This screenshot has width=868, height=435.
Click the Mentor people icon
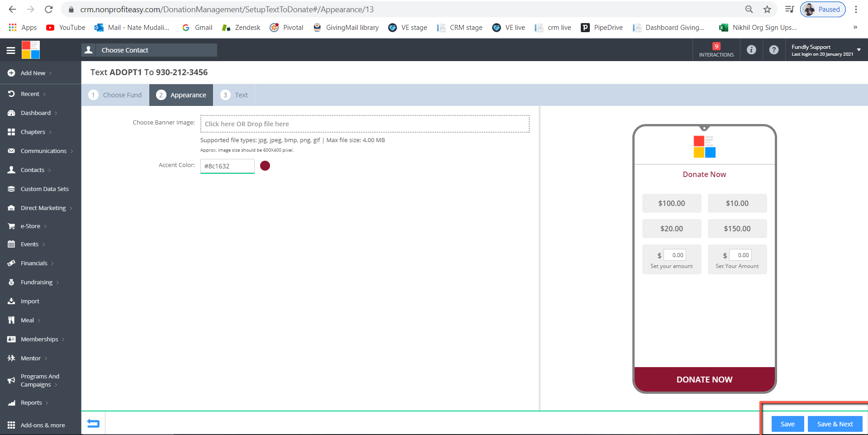[11, 358]
